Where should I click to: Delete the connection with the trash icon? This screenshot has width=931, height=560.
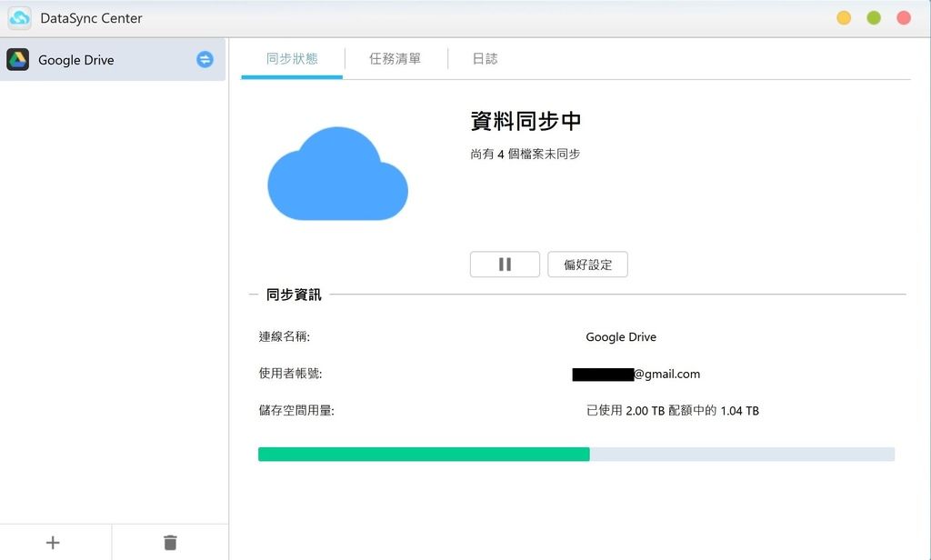(x=170, y=542)
